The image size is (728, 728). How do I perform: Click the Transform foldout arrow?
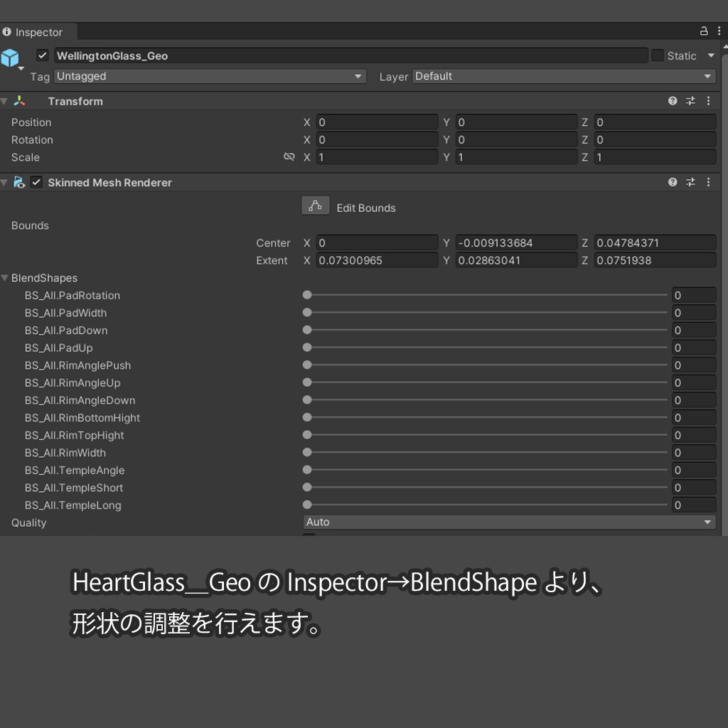point(6,101)
